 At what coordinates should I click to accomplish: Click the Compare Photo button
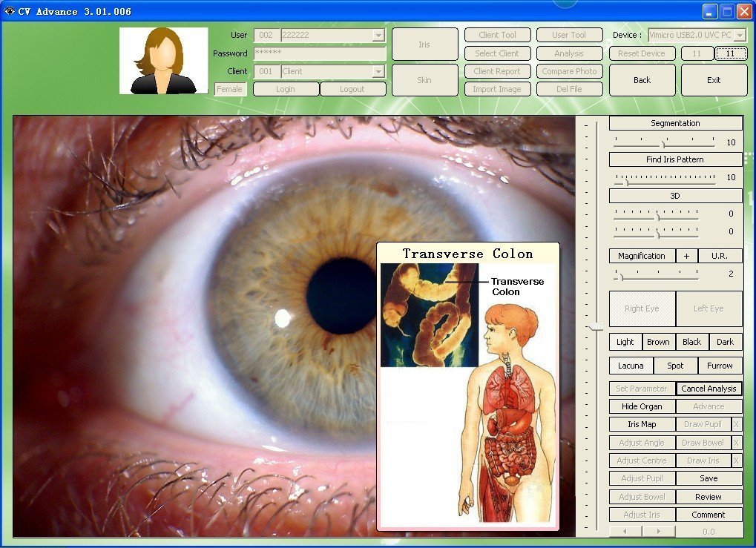tap(568, 71)
